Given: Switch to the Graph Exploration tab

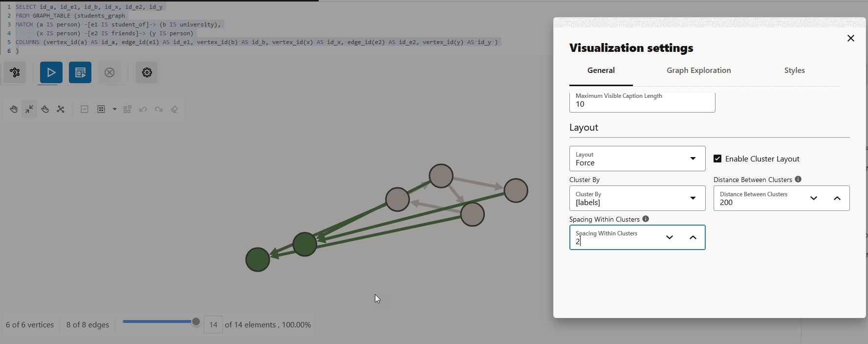Looking at the screenshot, I should pyautogui.click(x=698, y=70).
